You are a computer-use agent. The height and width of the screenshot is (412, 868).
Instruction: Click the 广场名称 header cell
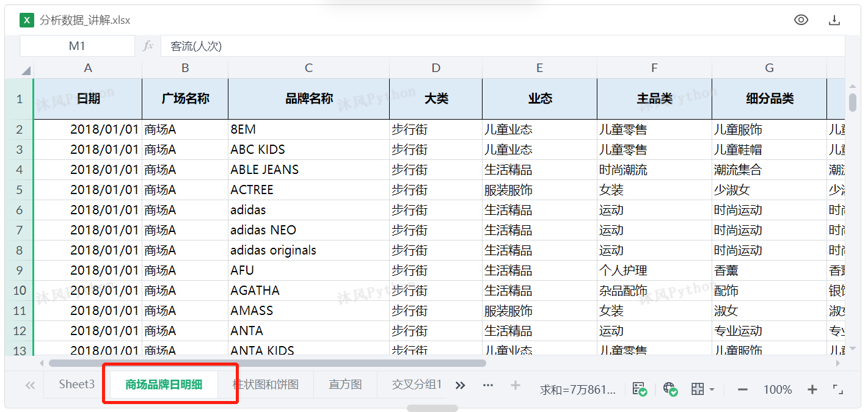(185, 98)
